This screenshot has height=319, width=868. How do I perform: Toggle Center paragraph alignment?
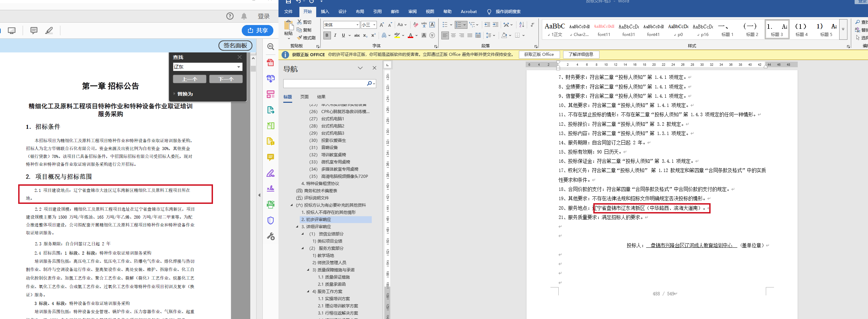453,35
